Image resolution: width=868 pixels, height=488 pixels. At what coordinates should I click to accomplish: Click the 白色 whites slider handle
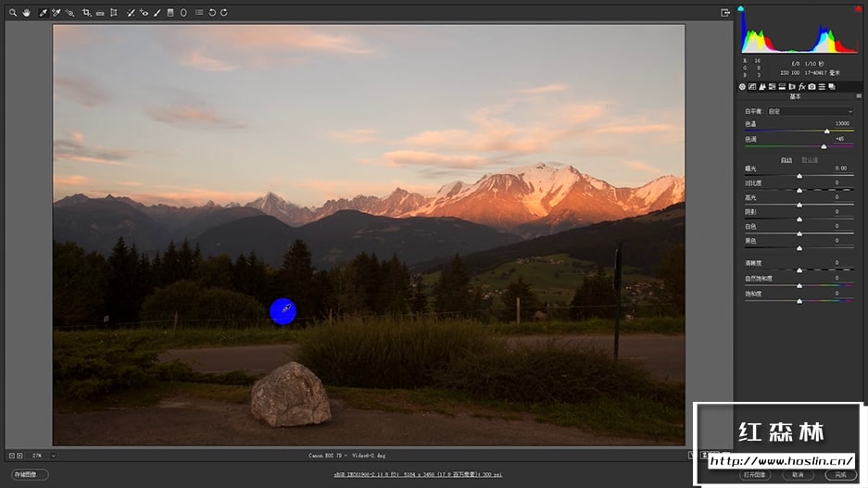[799, 234]
